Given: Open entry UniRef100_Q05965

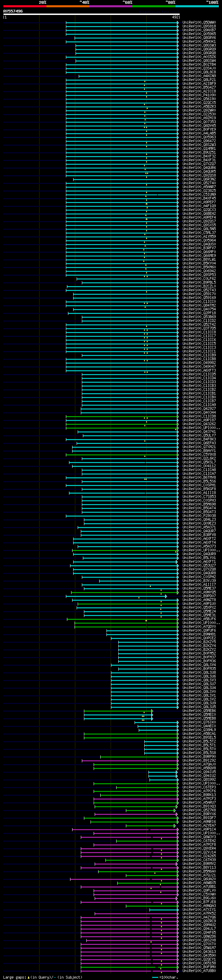Looking at the screenshot, I should click(199, 34).
